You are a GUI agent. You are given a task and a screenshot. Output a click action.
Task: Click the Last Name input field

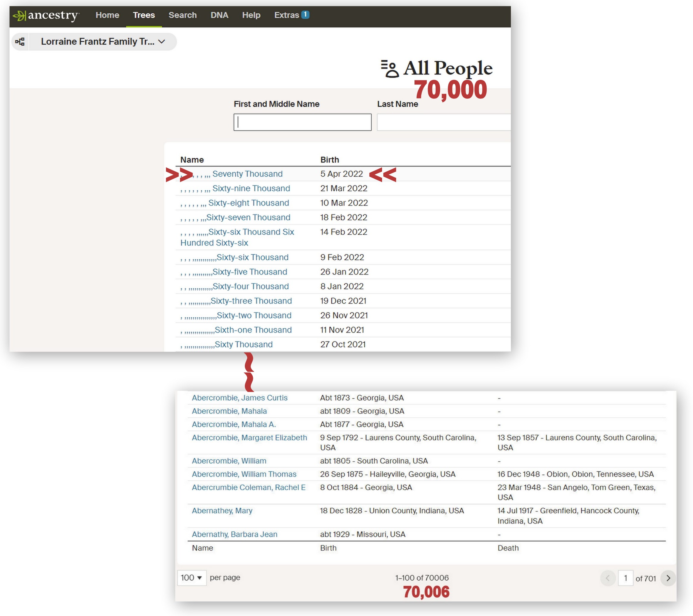443,122
